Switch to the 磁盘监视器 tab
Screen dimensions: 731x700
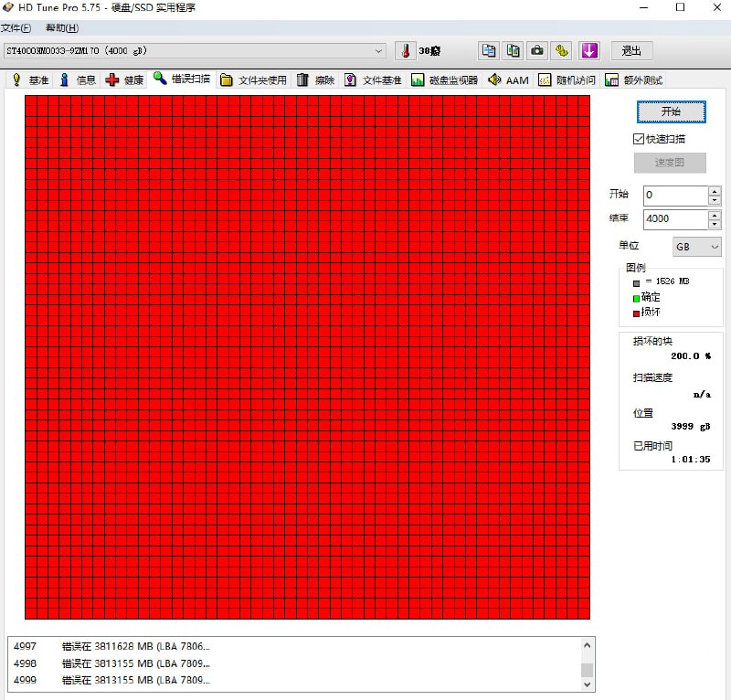tap(445, 80)
